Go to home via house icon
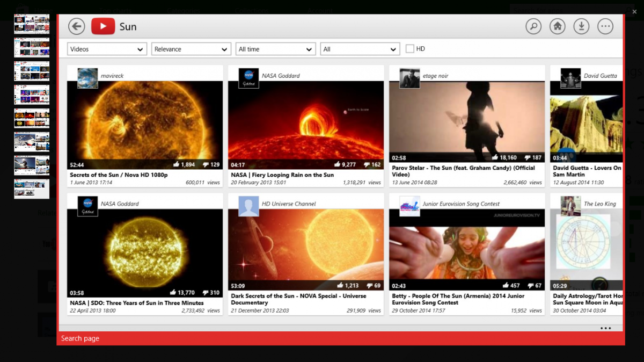The height and width of the screenshot is (362, 644). click(558, 26)
